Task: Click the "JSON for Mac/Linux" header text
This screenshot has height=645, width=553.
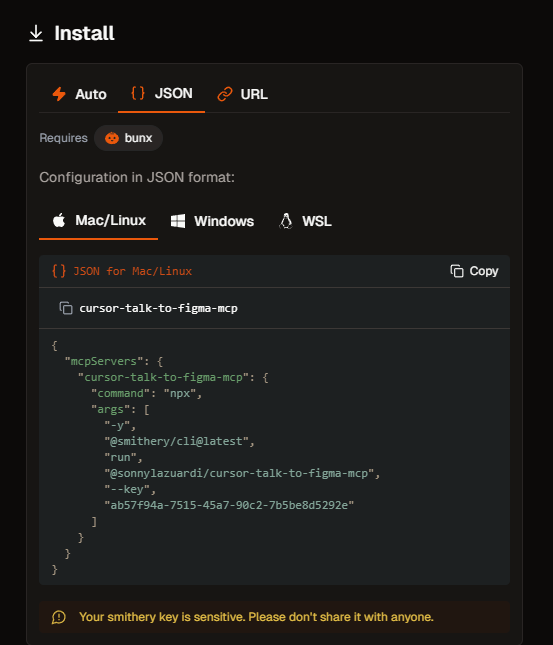Action: pos(132,271)
